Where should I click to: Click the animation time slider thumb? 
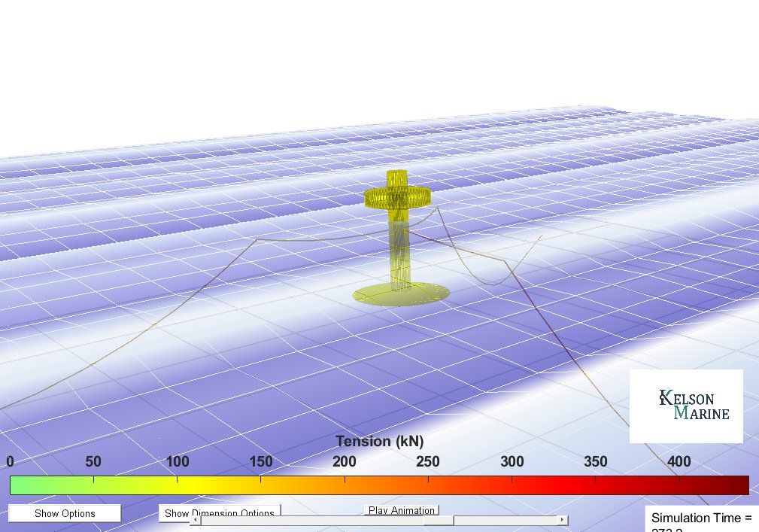click(x=439, y=520)
